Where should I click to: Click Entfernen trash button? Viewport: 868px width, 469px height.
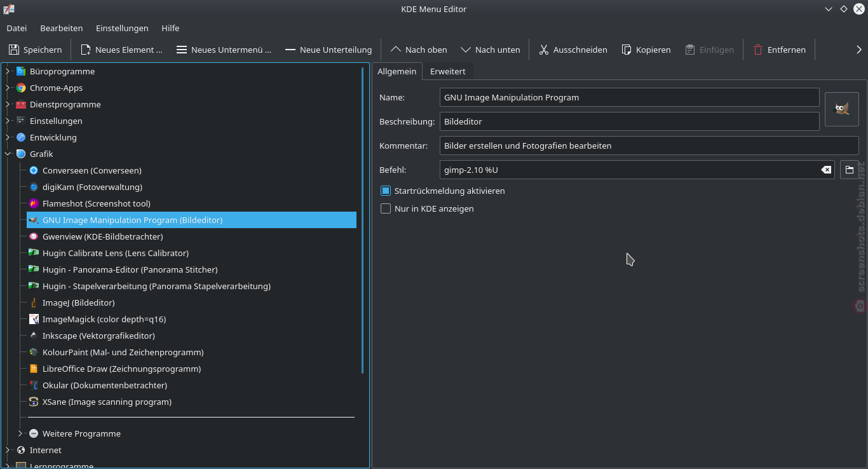(780, 50)
